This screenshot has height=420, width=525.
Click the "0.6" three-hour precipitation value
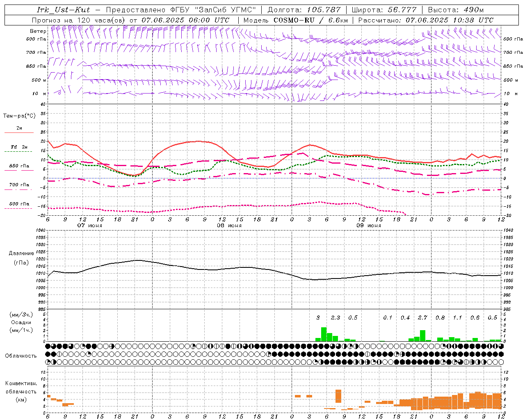[475, 317]
